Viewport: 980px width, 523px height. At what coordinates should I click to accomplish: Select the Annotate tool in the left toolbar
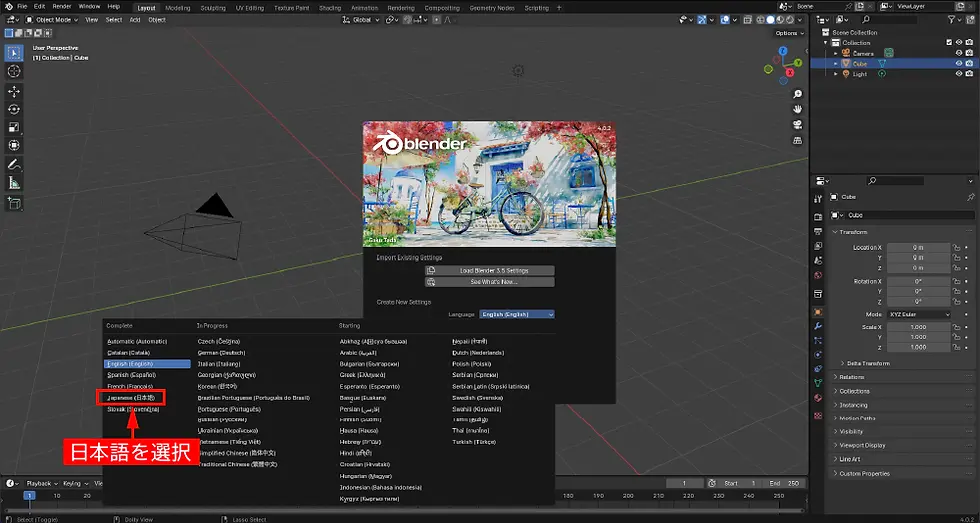(14, 165)
